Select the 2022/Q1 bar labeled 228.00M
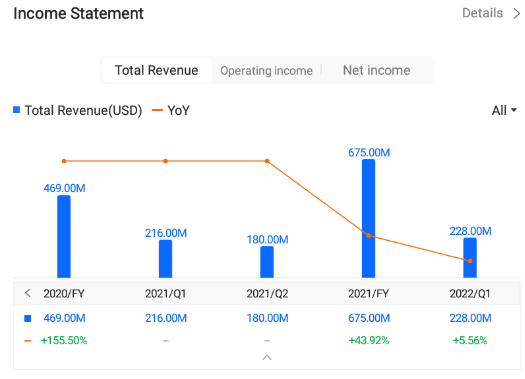 [470, 258]
